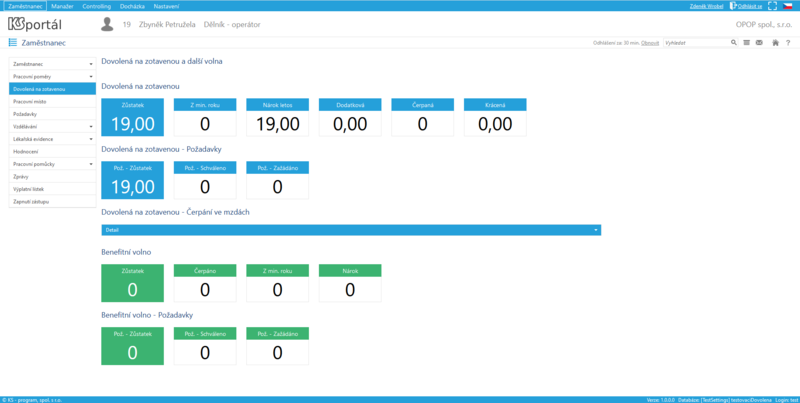Go to the home icon
800x403 pixels.
(776, 43)
